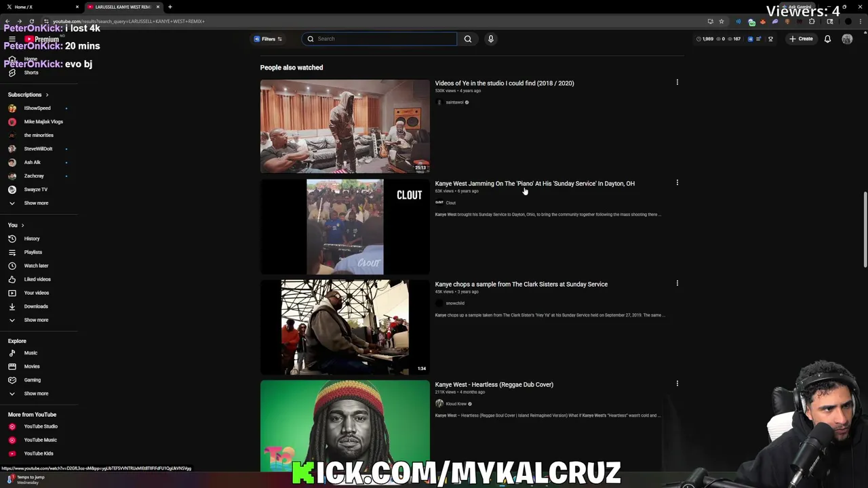
Task: Go back using browser back arrow
Action: (7, 21)
